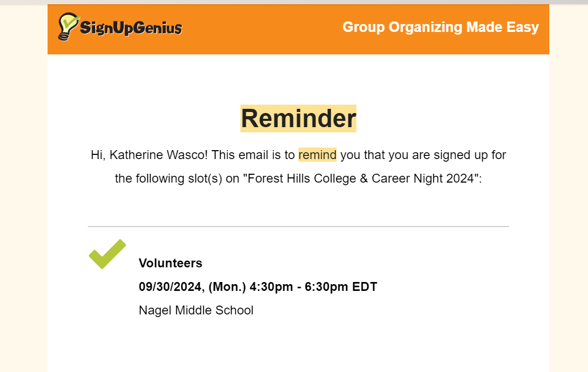Screen dimensions: 588x372
Task: Click the highlighted word remind
Action: tap(317, 155)
